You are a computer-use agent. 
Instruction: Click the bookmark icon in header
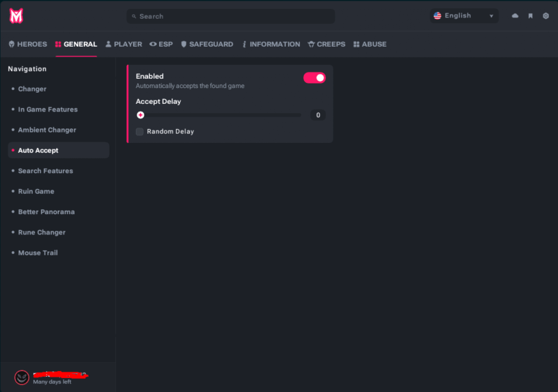pos(530,15)
